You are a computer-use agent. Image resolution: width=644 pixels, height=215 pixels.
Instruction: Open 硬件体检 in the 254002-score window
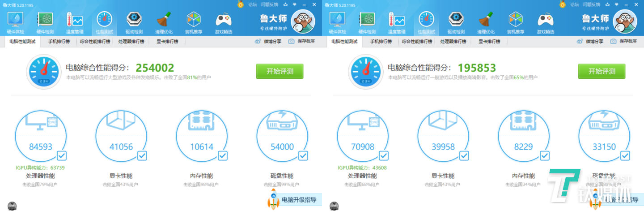pos(16,22)
